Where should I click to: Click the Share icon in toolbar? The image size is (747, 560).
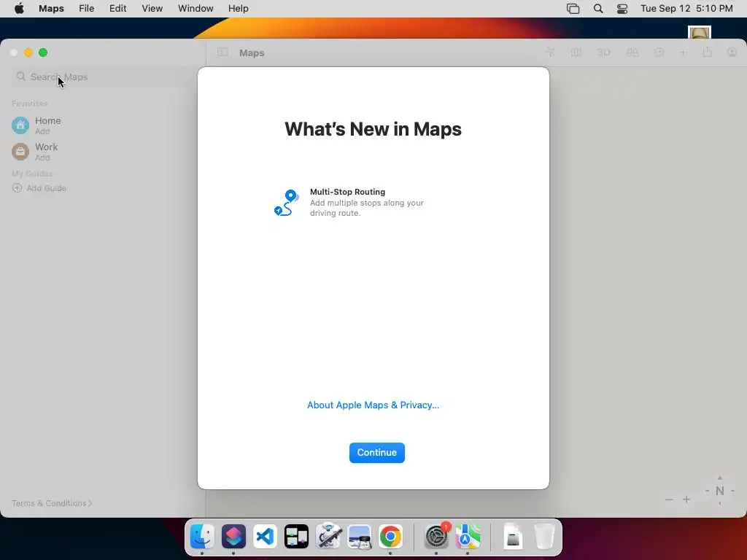tap(707, 52)
